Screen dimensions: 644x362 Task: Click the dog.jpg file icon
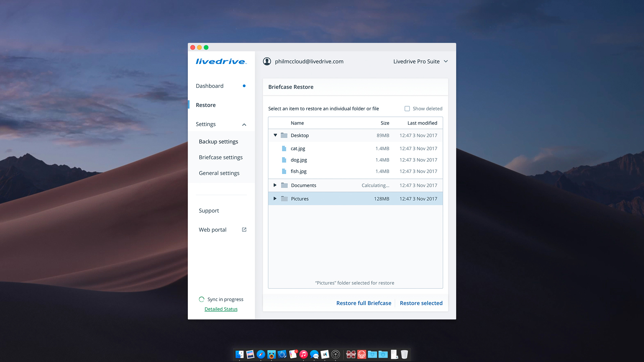[x=284, y=160]
